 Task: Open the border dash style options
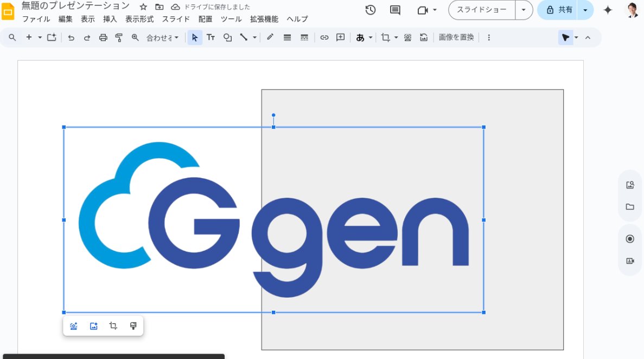tap(304, 37)
